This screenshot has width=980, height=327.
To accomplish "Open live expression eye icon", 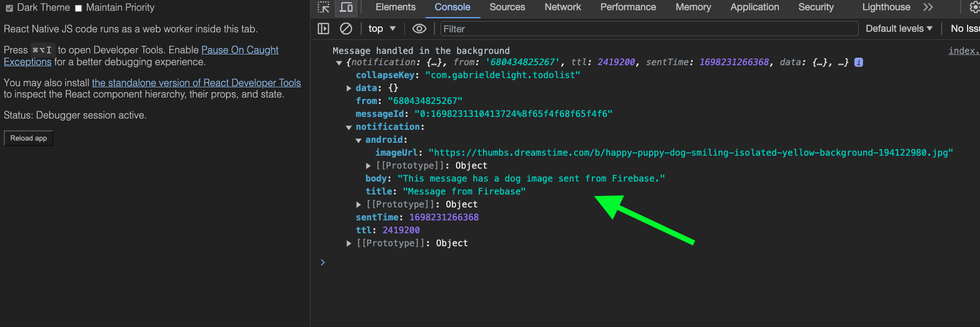I will [419, 29].
